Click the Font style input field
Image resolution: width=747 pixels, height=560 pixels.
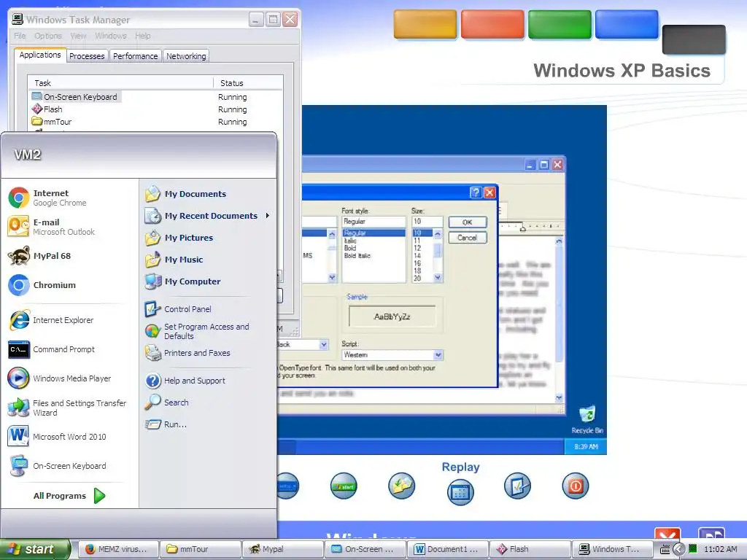[373, 222]
